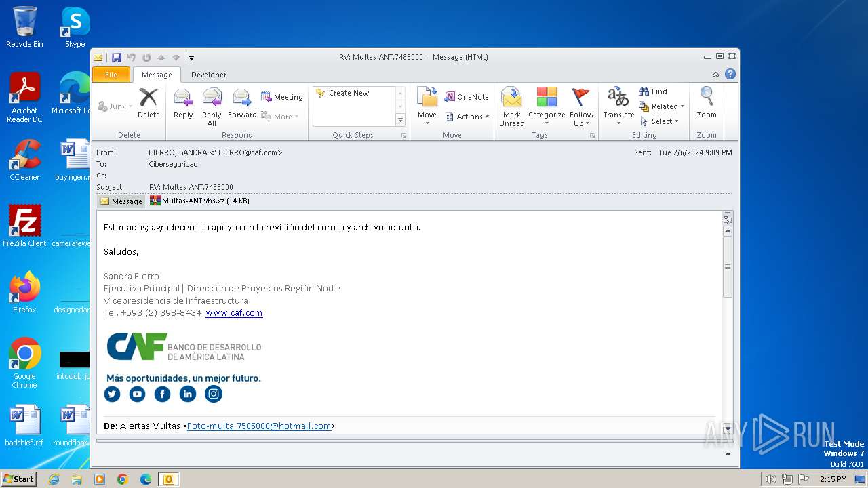Viewport: 868px width, 488px height.
Task: Click the Follow Up flag
Action: tap(581, 107)
